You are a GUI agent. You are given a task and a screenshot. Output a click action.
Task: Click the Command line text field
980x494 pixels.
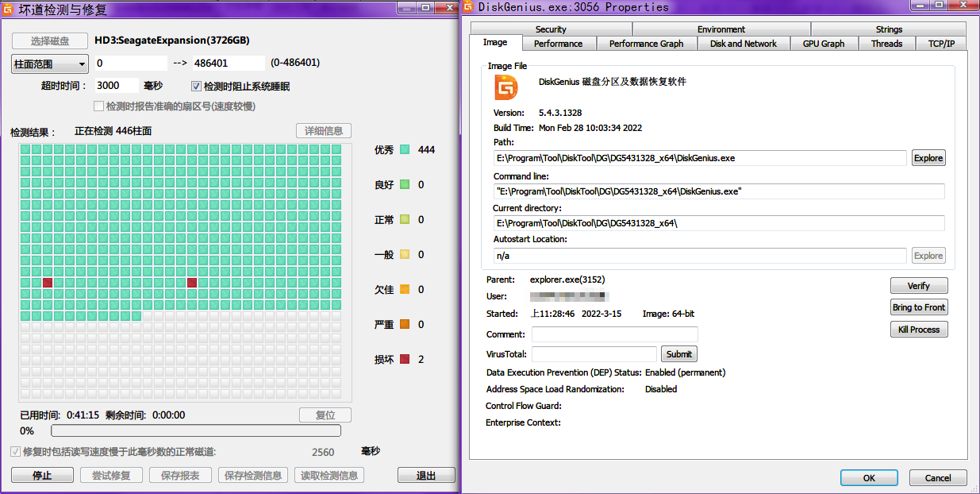point(719,191)
